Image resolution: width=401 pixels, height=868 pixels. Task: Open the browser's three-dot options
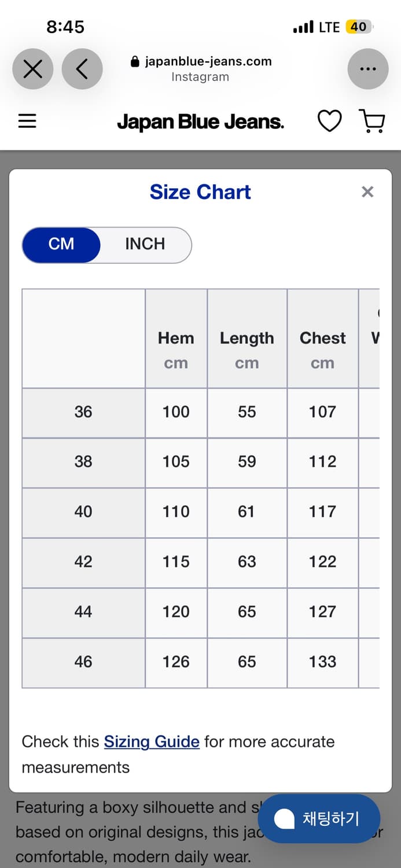click(368, 69)
